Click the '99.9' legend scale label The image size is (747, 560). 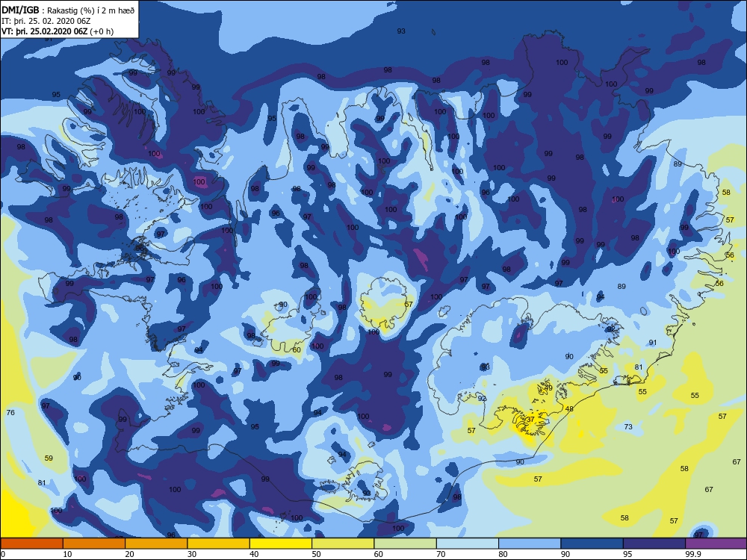click(692, 554)
